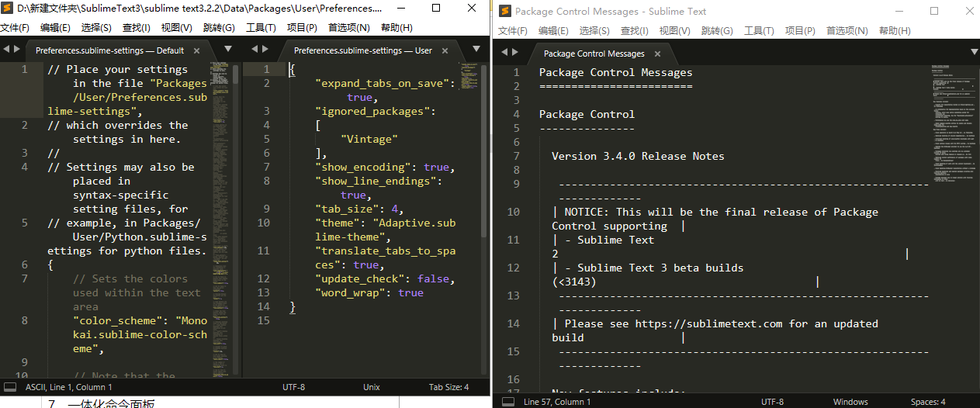980x408 pixels.
Task: Click minimap in Package Control Messages window
Action: tap(953, 124)
